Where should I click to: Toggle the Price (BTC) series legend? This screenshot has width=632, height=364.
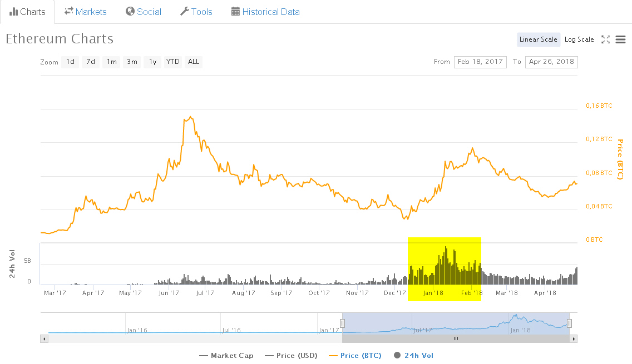[x=355, y=356]
